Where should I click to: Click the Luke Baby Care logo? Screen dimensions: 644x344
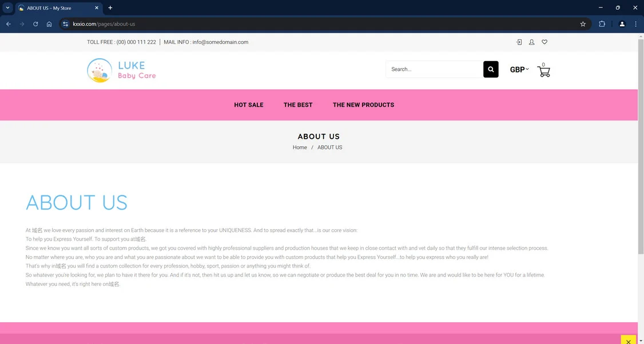click(x=122, y=70)
